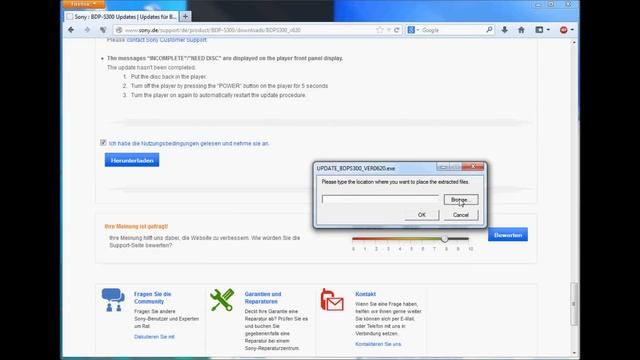Screen dimensions: 640x360
Task: Open the bookmarks menu toolbar icon
Action: (x=542, y=30)
